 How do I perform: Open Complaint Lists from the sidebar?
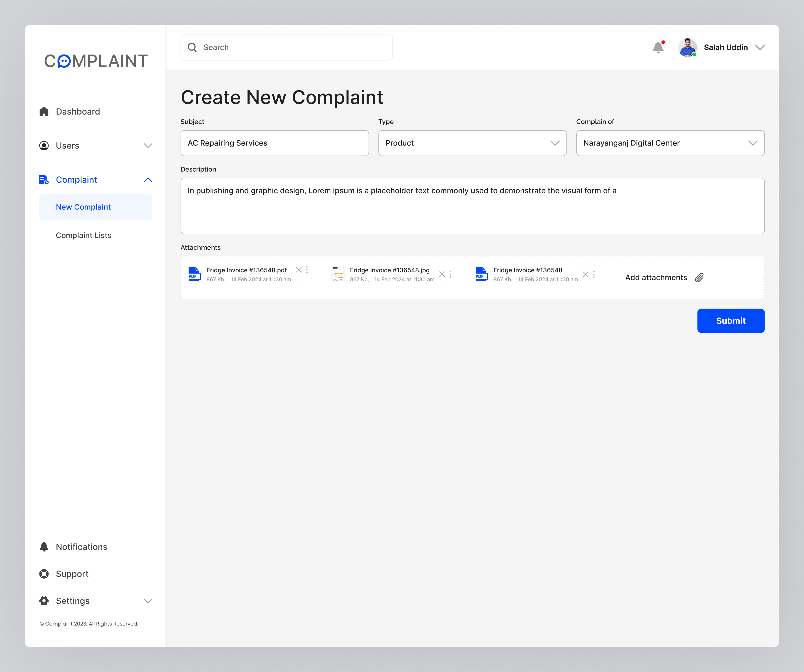[x=83, y=235]
